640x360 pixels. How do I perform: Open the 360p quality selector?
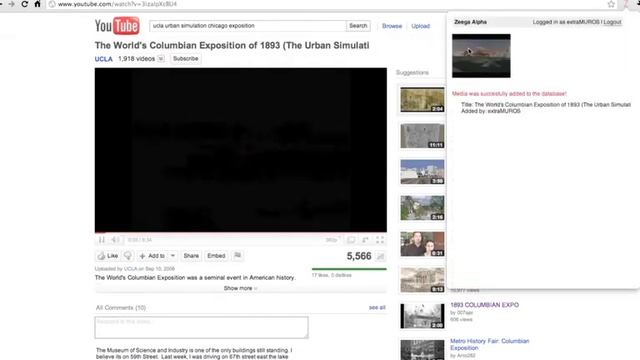pyautogui.click(x=332, y=240)
